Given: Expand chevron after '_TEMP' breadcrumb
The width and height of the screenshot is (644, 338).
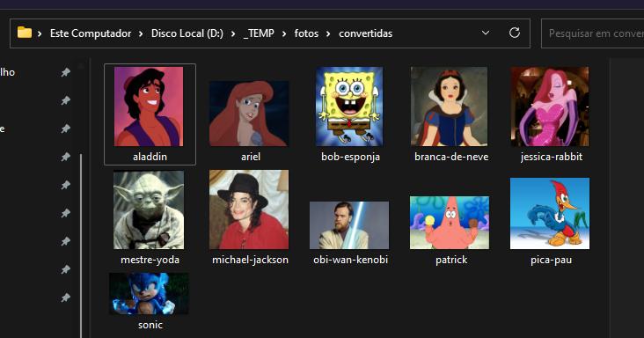Looking at the screenshot, I should point(284,33).
